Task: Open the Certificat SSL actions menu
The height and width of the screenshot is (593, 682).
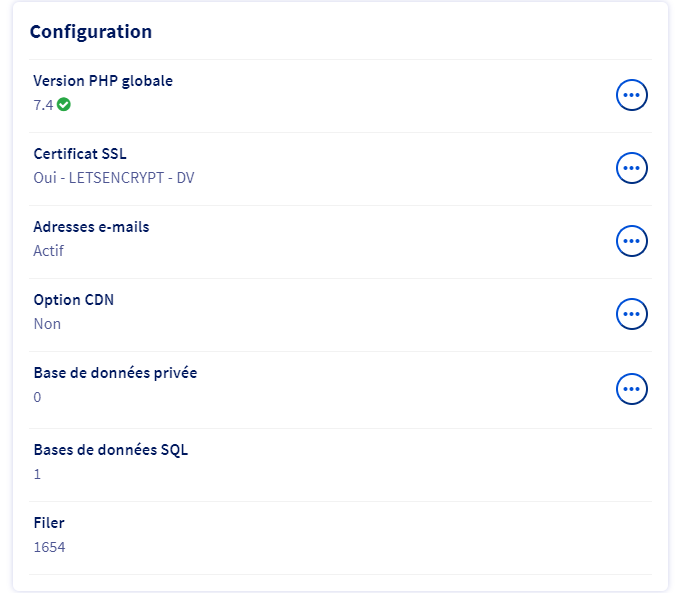Action: 631,168
